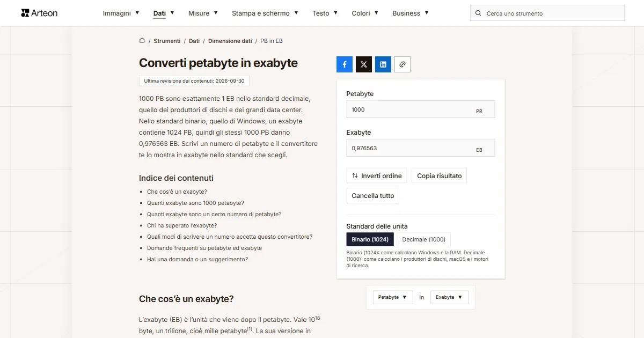Image resolution: width=644 pixels, height=338 pixels.
Task: Click Cancella tutto button
Action: click(373, 196)
